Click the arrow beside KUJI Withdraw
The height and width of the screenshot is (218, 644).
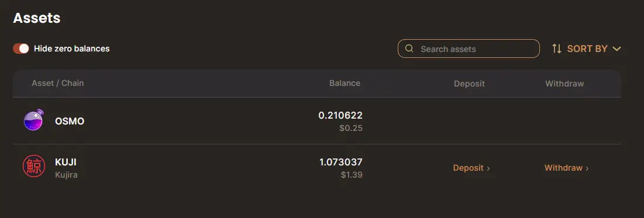pos(587,168)
